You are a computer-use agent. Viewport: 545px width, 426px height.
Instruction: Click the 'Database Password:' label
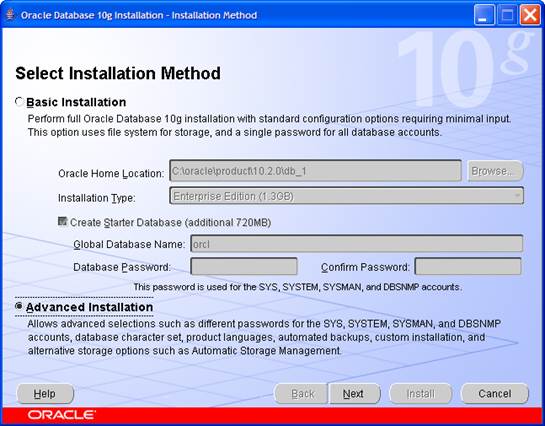[x=122, y=267]
